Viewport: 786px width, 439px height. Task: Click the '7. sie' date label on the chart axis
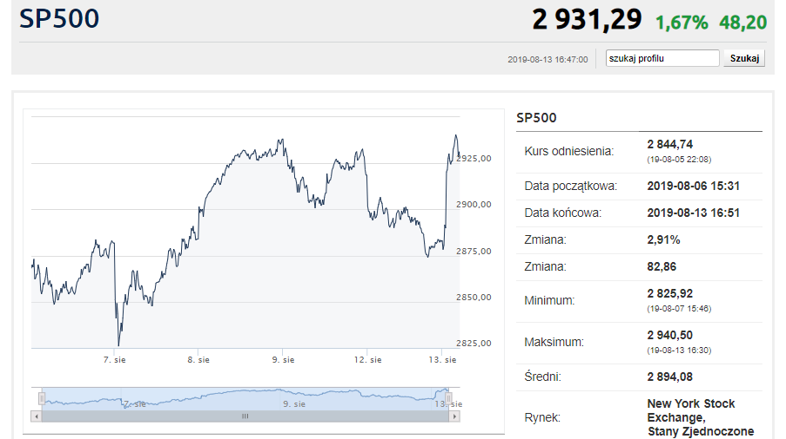[x=114, y=360]
